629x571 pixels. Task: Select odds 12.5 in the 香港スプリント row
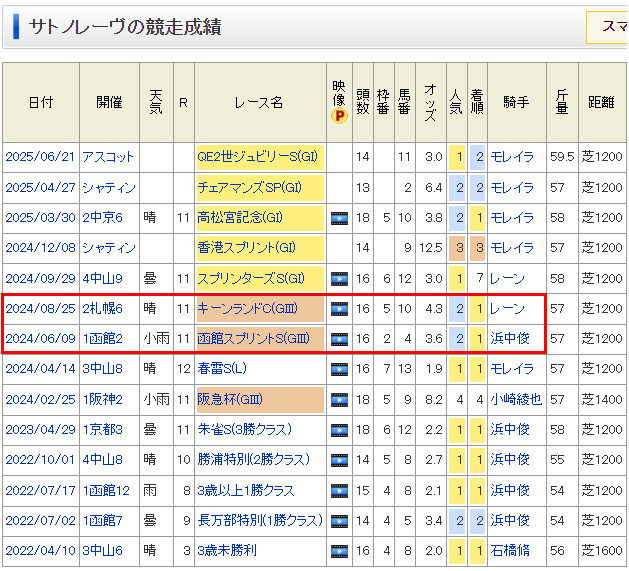[x=431, y=248]
